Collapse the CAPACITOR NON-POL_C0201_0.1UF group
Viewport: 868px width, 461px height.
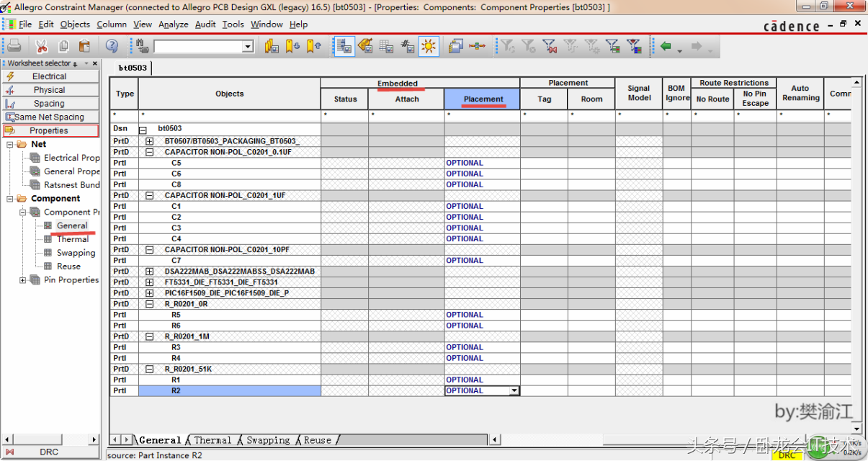(149, 152)
